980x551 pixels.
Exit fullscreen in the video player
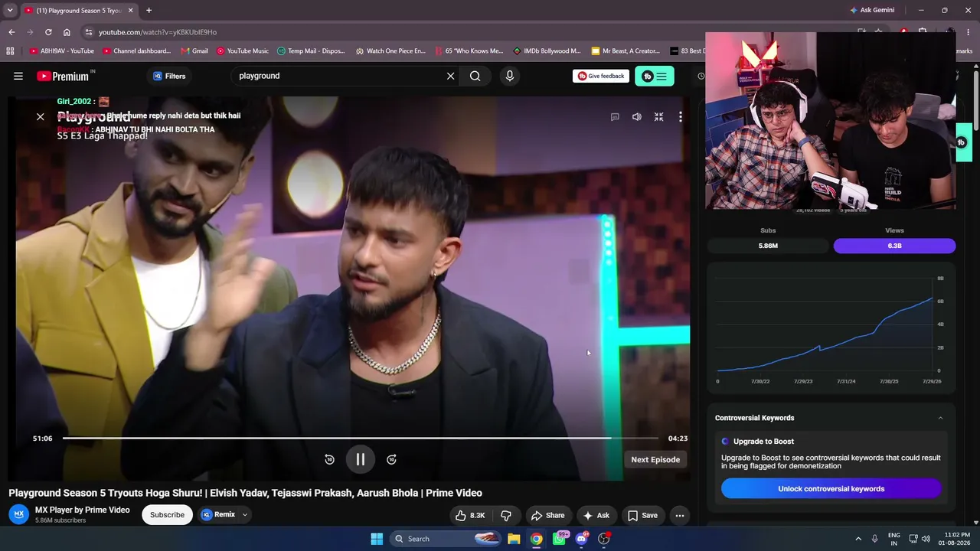658,117
